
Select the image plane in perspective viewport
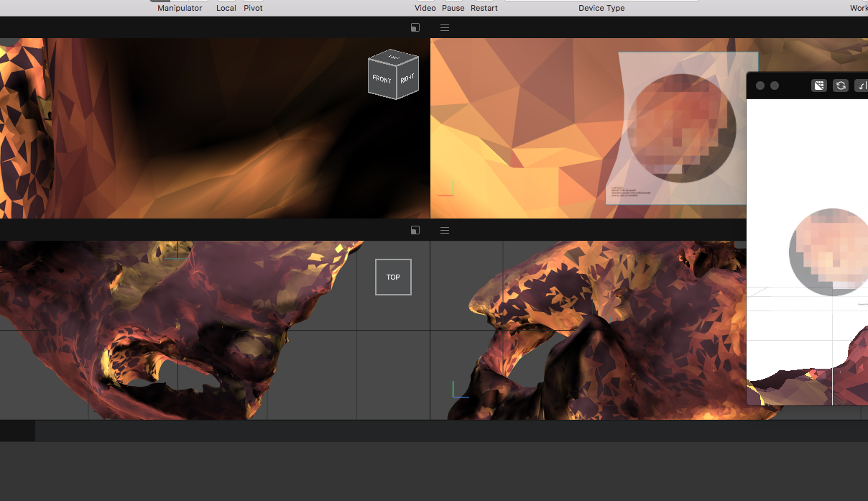[681, 128]
